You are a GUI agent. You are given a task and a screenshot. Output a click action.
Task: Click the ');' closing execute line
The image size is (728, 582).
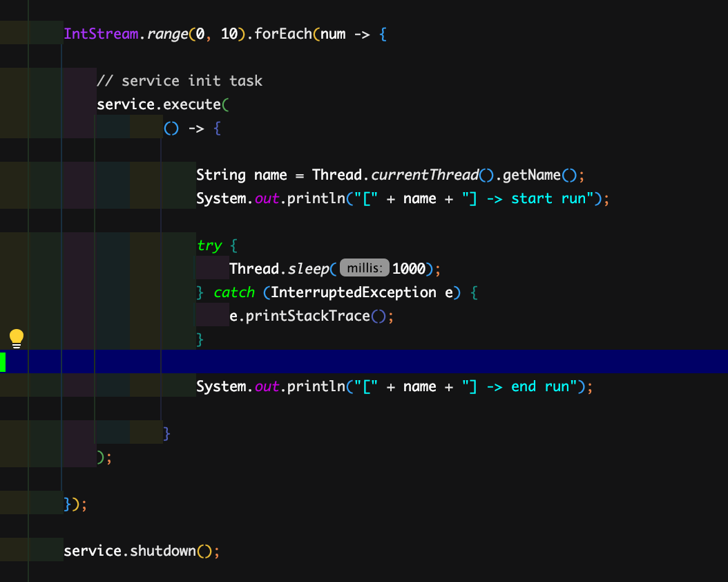(x=104, y=457)
